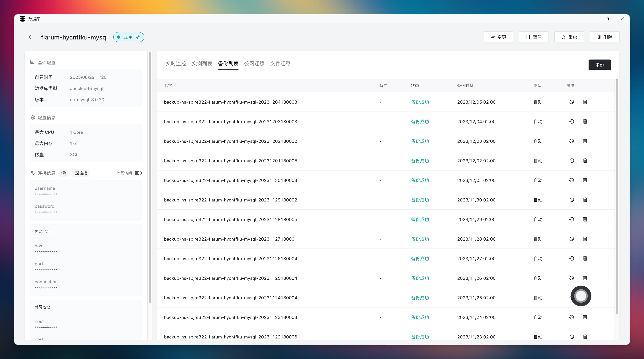The image size is (644, 359).
Task: Restore backup 20231204180003
Action: pyautogui.click(x=572, y=102)
